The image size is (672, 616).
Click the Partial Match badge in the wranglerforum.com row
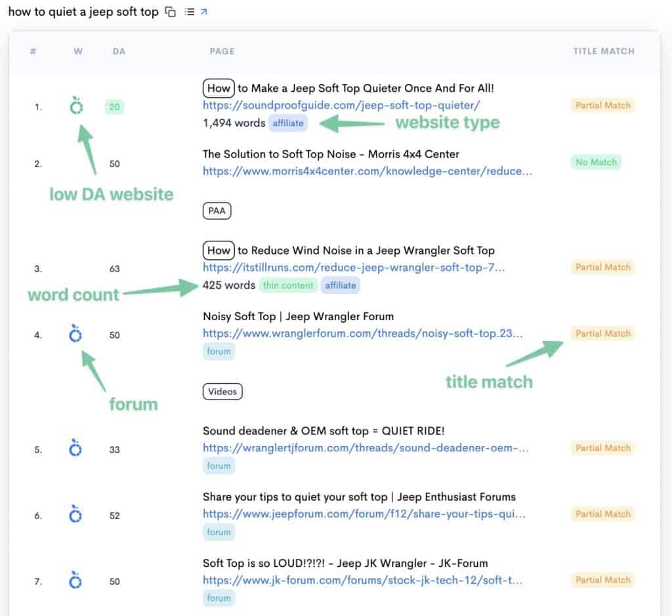[x=603, y=334]
